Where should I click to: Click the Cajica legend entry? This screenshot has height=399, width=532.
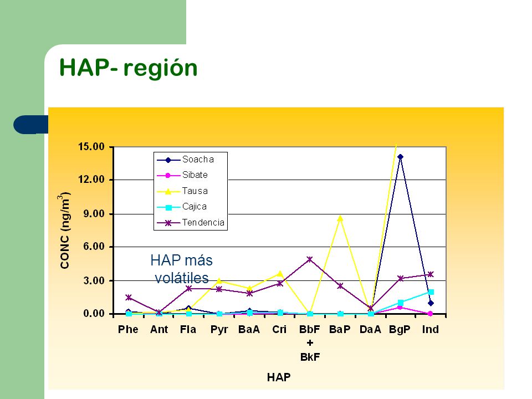(182, 207)
